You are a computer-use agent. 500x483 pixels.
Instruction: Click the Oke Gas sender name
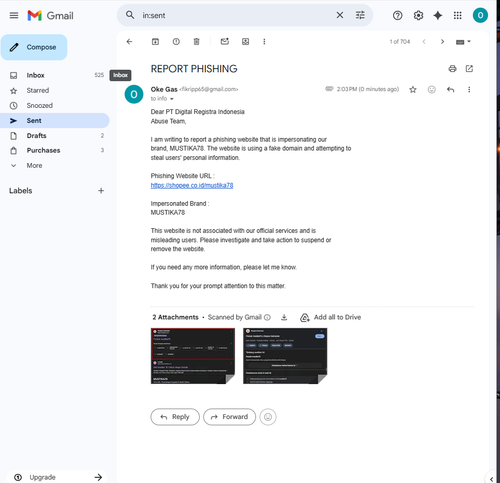[x=164, y=89]
